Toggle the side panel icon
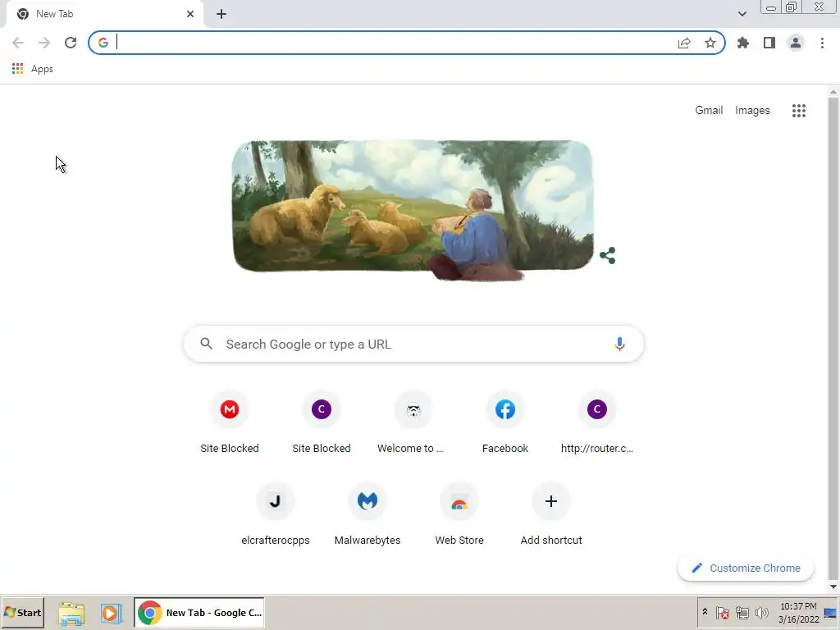 pyautogui.click(x=769, y=43)
